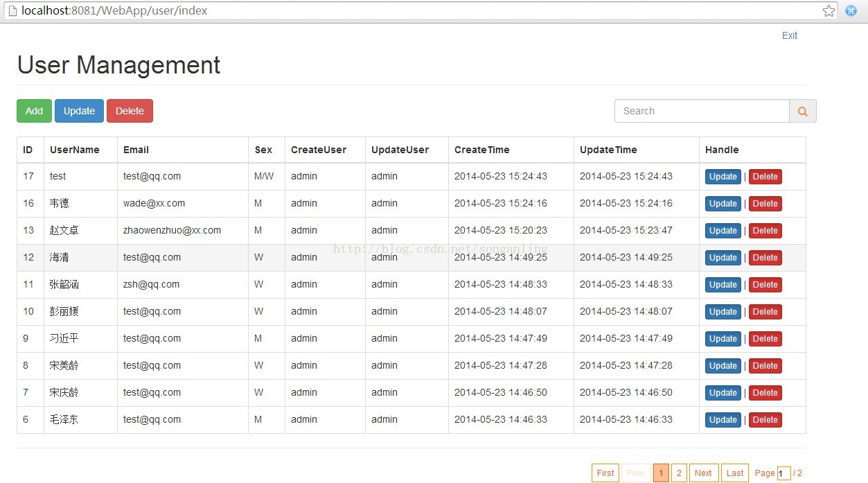Click the orange search magnifier icon
This screenshot has height=483, width=868.
tap(803, 111)
